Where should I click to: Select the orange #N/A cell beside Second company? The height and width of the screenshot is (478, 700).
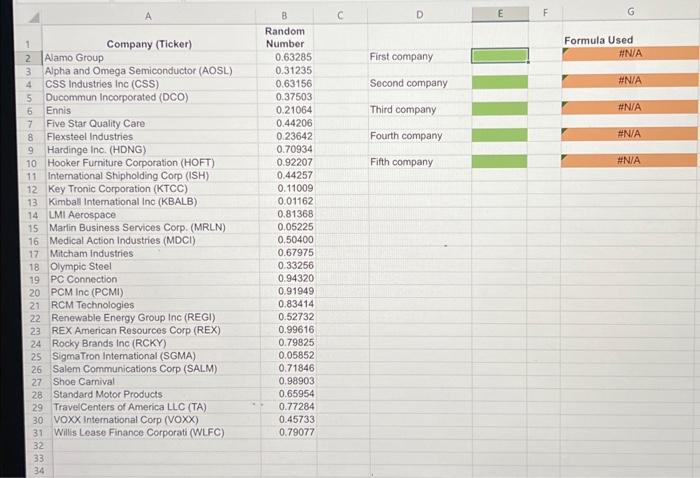click(x=629, y=80)
